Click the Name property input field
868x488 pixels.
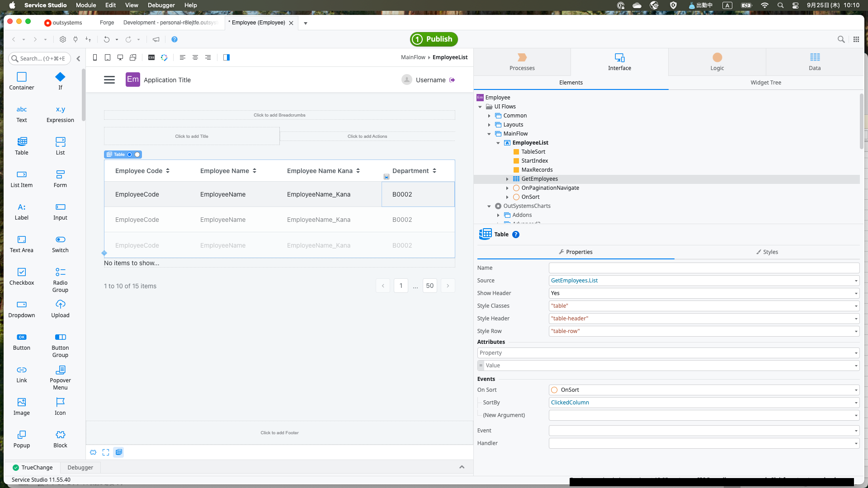(x=703, y=268)
